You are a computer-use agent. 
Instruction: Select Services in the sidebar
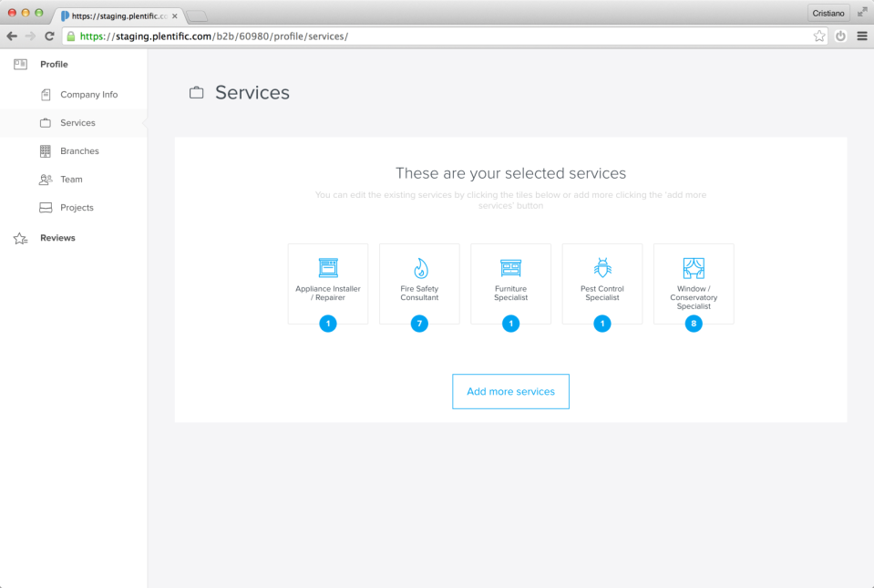point(77,123)
